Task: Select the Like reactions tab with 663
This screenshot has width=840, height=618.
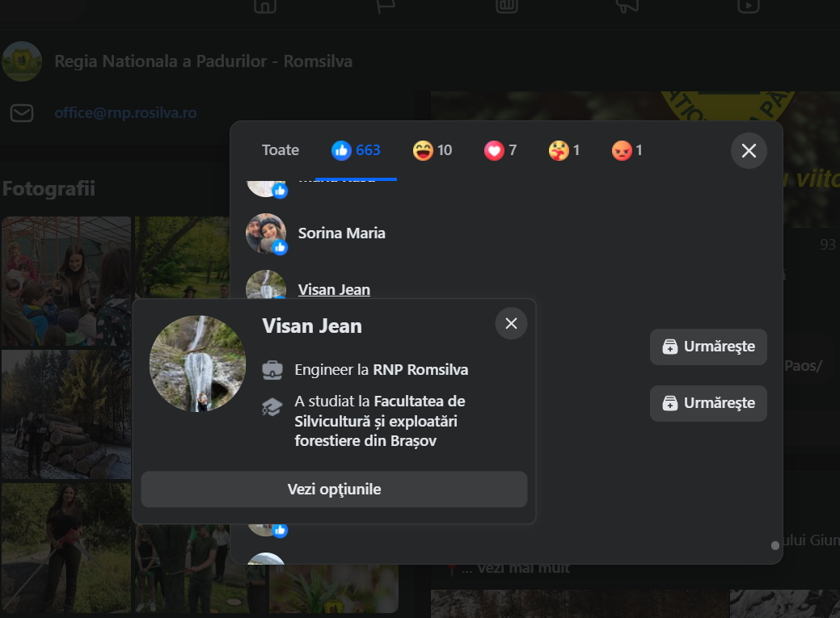Action: [x=356, y=150]
